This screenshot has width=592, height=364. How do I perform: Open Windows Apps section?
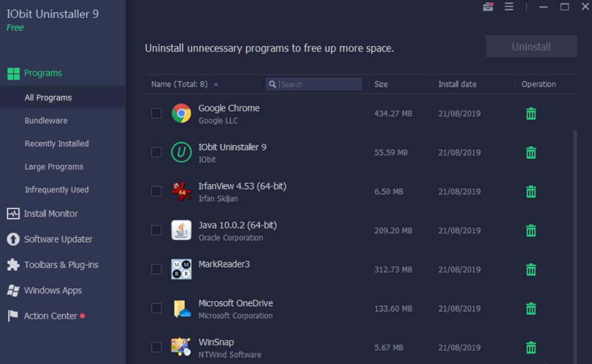(53, 290)
